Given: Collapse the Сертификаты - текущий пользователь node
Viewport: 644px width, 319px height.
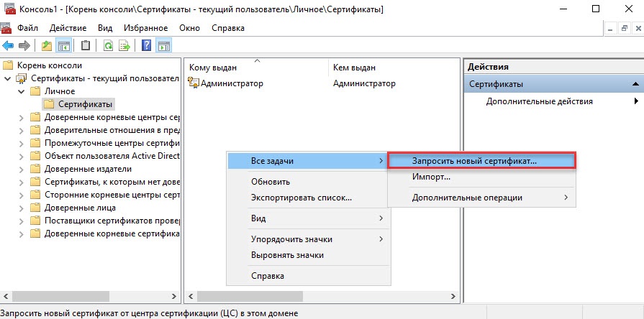Looking at the screenshot, I should point(8,78).
